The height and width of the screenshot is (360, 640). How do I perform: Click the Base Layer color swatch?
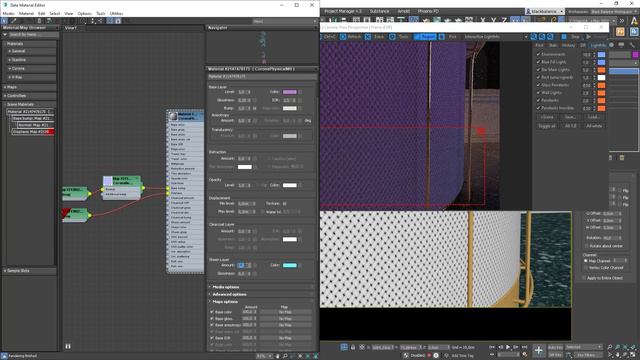click(x=289, y=92)
